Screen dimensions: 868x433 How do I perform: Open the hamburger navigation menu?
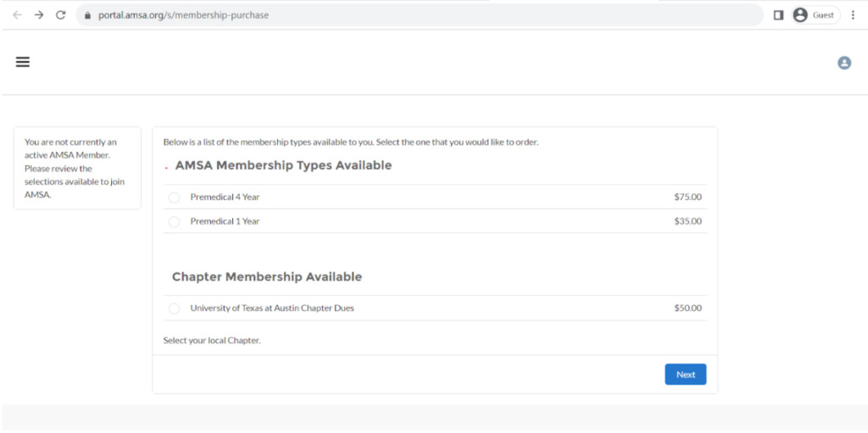22,62
